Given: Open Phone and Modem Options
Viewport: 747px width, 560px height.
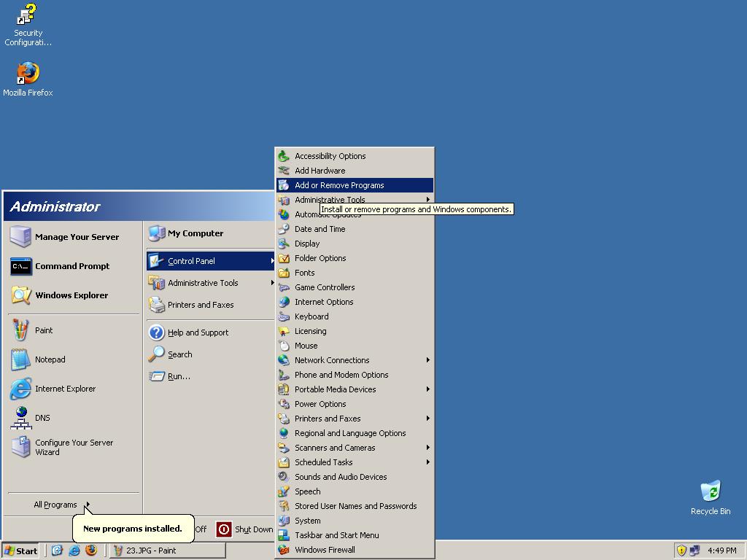Looking at the screenshot, I should click(355, 375).
